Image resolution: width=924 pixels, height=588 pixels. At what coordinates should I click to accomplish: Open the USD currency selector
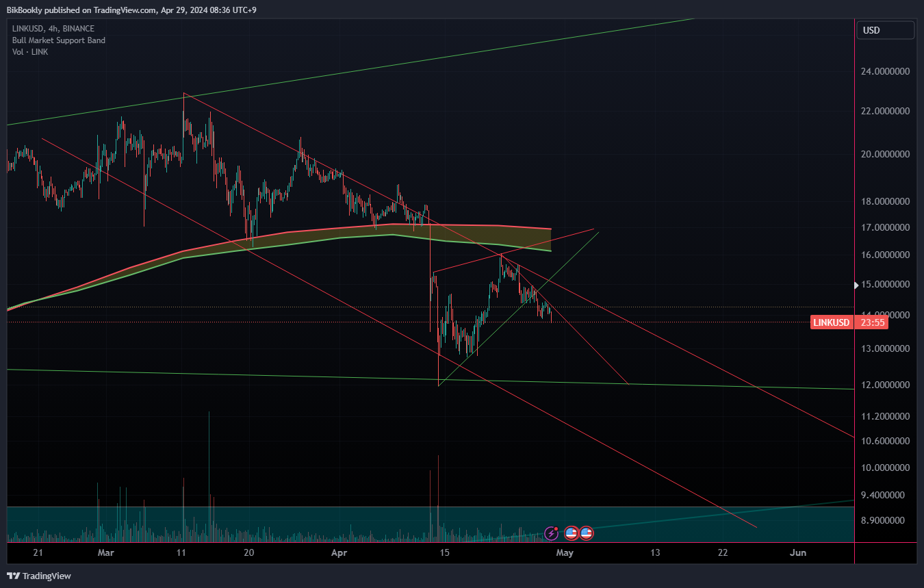click(x=886, y=30)
